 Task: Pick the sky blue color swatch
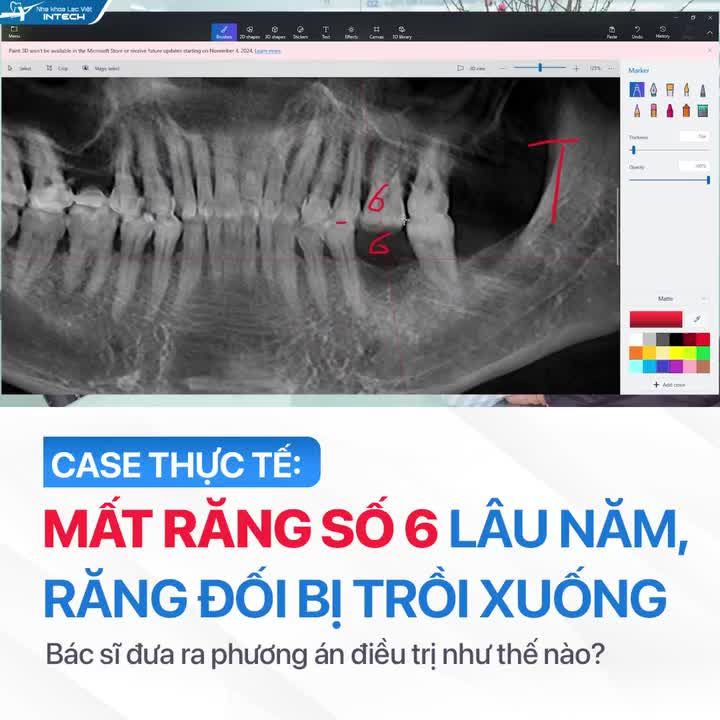tap(649, 366)
